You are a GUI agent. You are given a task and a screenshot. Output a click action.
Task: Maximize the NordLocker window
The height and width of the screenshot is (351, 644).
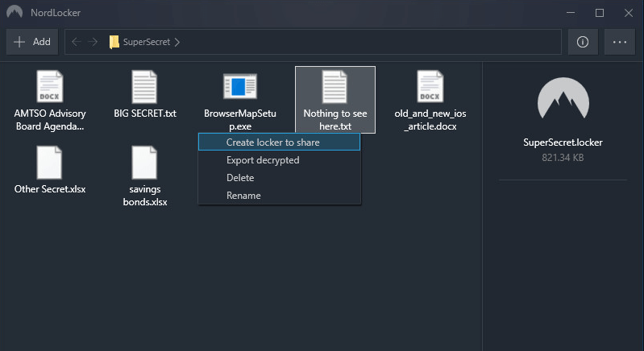(599, 13)
